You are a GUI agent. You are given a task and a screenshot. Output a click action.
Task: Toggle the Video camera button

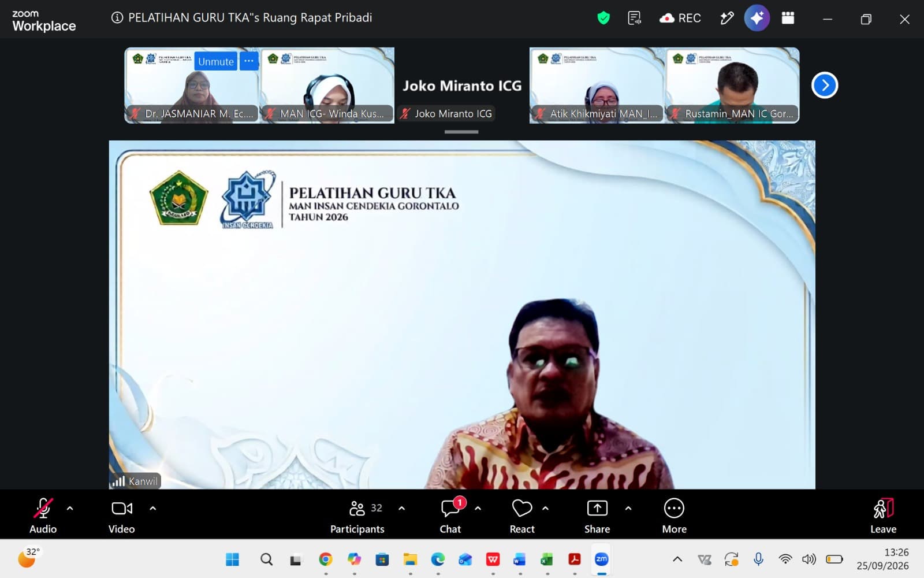pos(122,515)
